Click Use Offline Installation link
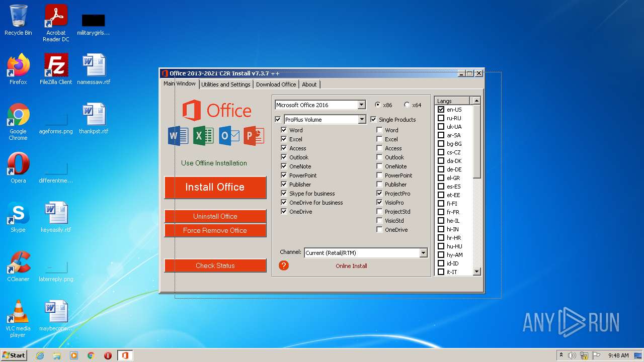The image size is (644, 362). coord(214,163)
